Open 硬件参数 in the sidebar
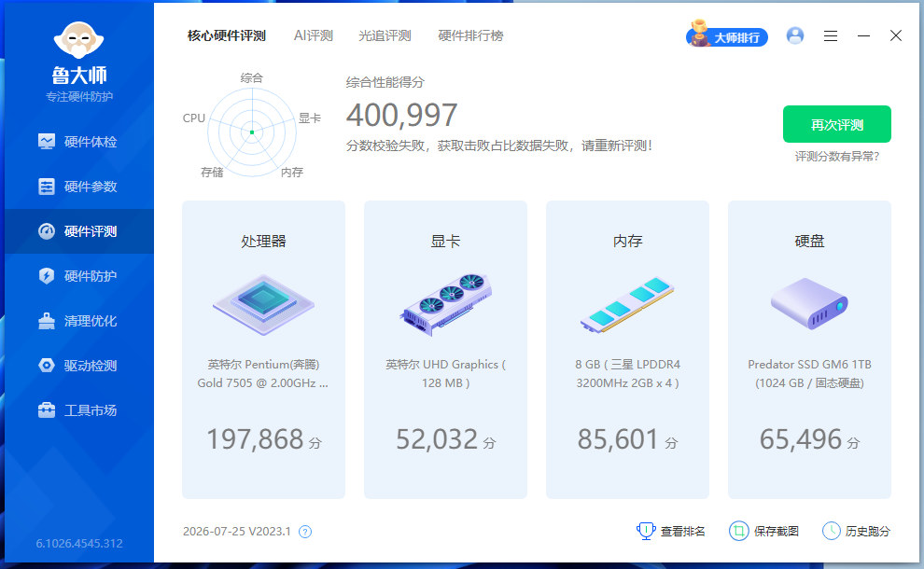This screenshot has width=924, height=569. (79, 187)
